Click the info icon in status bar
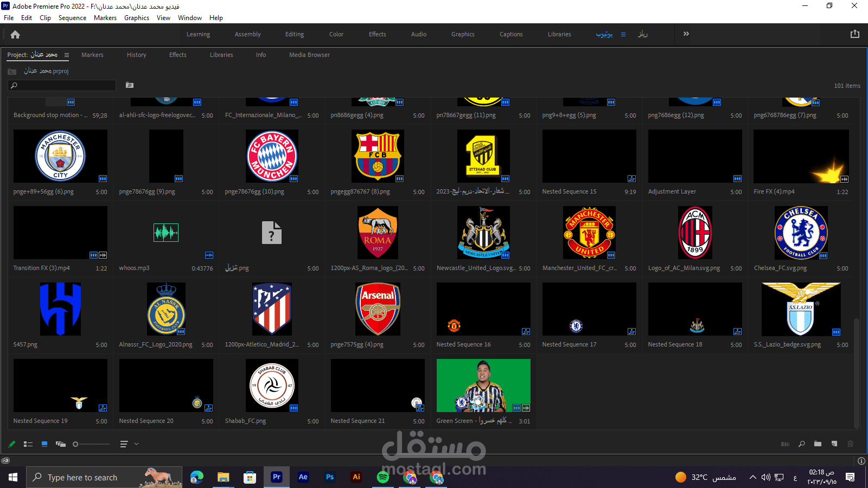868x488 pixels. click(861, 461)
